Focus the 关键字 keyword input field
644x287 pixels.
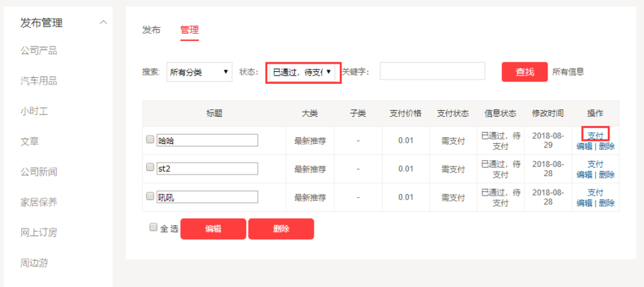tap(432, 71)
